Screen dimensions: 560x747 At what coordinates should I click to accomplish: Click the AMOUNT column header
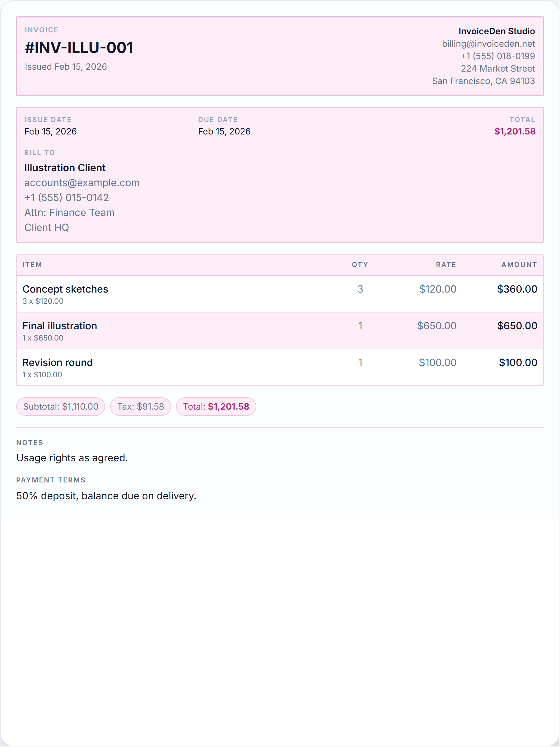(x=519, y=265)
